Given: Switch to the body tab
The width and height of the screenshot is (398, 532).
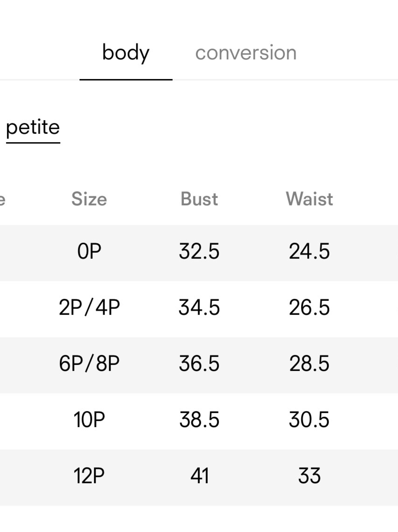Looking at the screenshot, I should 126,53.
